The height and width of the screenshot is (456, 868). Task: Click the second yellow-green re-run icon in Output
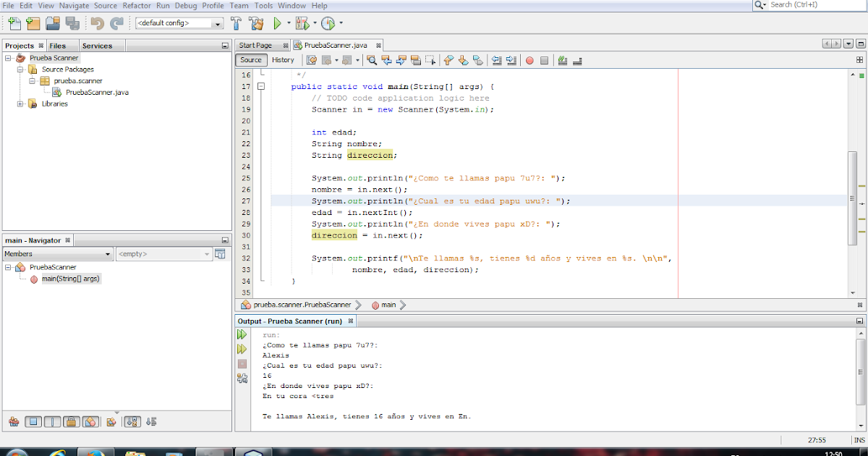point(242,349)
